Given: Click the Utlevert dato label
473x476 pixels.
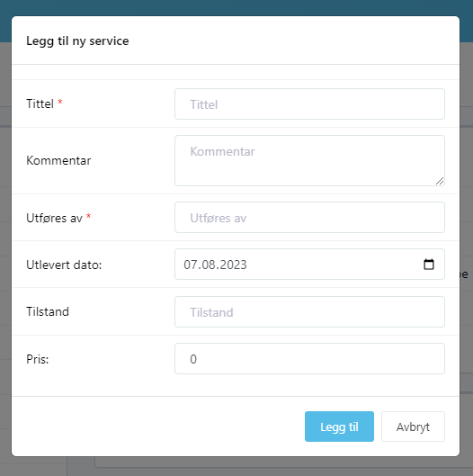Looking at the screenshot, I should click(64, 265).
